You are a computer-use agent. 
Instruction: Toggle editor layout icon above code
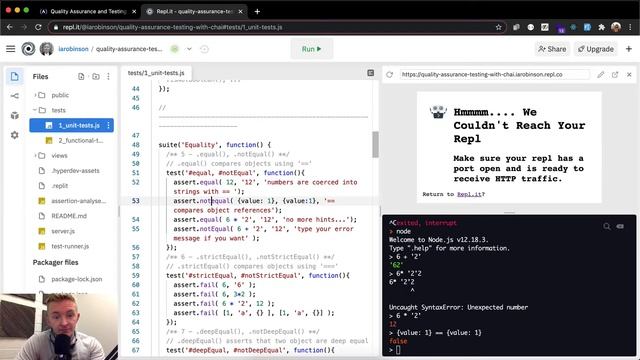(x=371, y=73)
